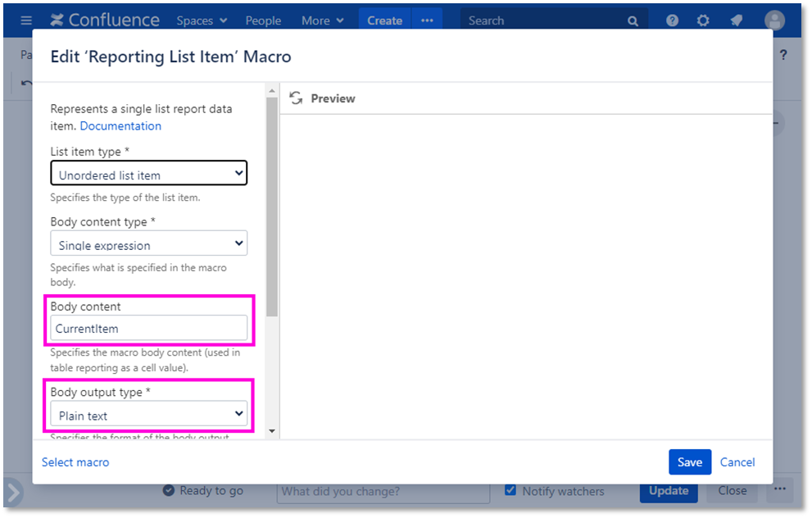Image resolution: width=812 pixels, height=518 pixels.
Task: Refresh the macro preview
Action: click(296, 98)
